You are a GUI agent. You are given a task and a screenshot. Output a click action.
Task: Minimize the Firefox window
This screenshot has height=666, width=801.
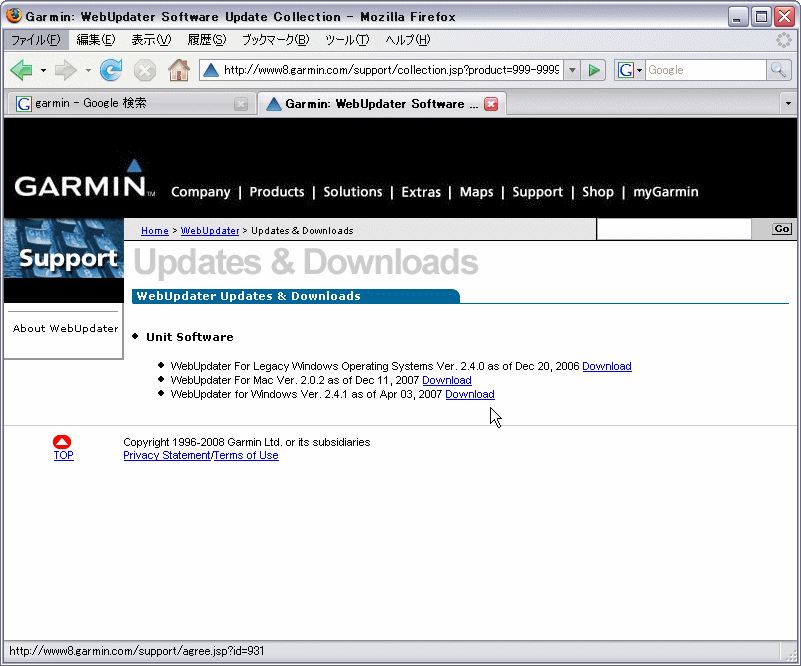[738, 17]
